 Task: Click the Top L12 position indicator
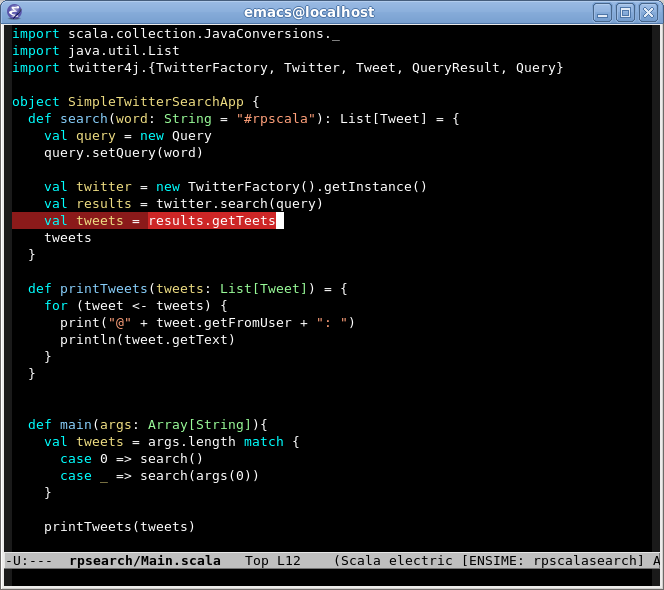click(273, 561)
